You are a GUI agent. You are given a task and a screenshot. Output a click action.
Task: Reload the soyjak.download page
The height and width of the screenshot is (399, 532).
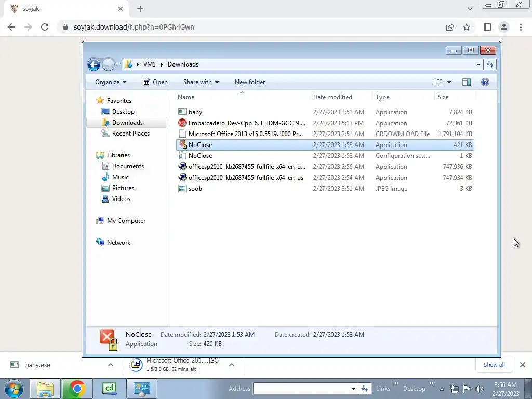click(x=45, y=27)
